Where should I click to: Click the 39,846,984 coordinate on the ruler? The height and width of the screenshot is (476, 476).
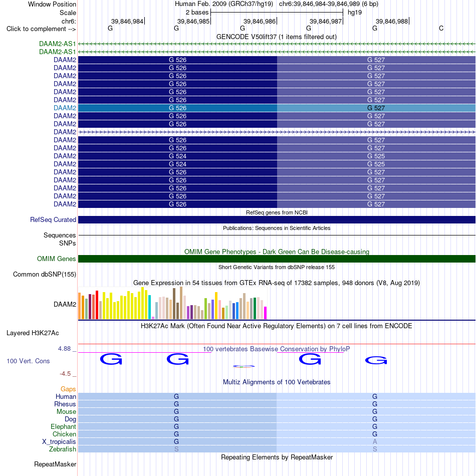tap(127, 21)
